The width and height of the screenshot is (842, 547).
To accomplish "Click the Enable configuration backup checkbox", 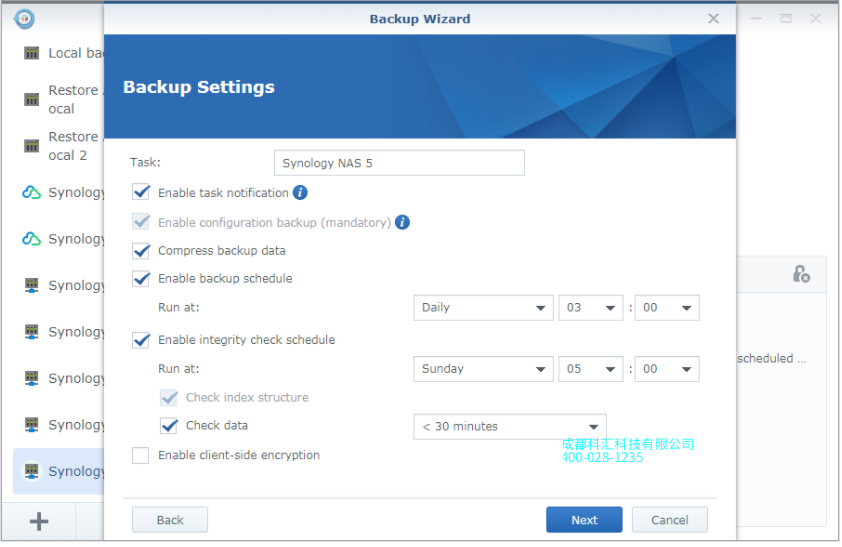I will [x=141, y=222].
